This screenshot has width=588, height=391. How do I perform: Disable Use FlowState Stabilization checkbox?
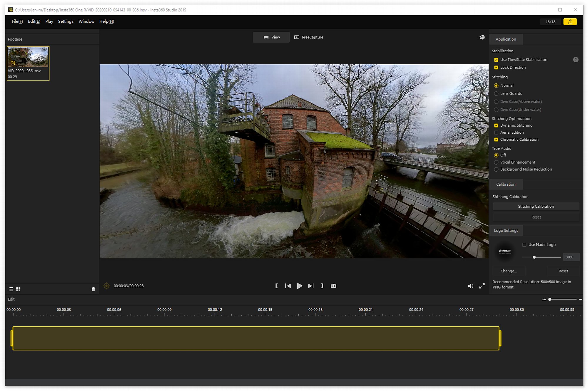coord(496,60)
